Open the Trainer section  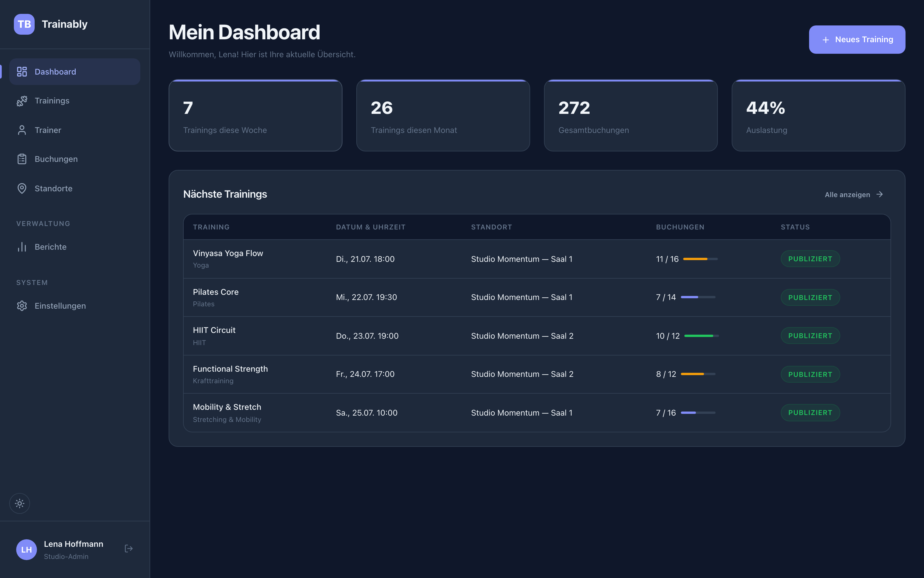[x=75, y=130]
